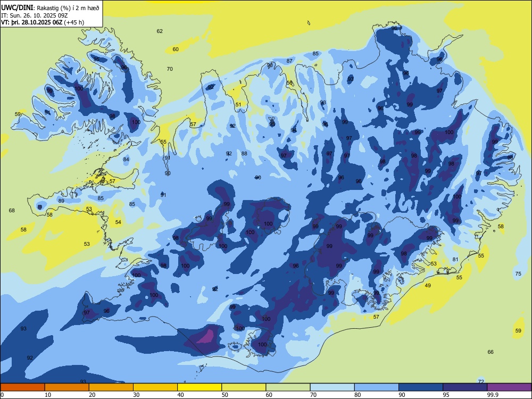Screen dimensions: 532x399
Task: Click the legend tick label '40'
Action: point(180,395)
